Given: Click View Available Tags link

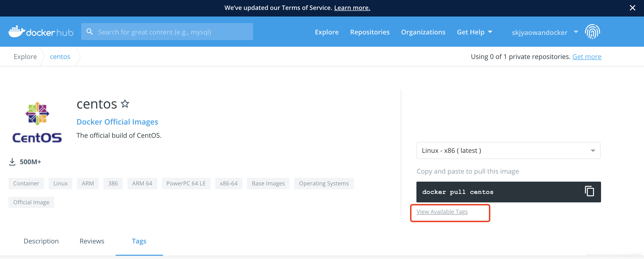Looking at the screenshot, I should [442, 212].
